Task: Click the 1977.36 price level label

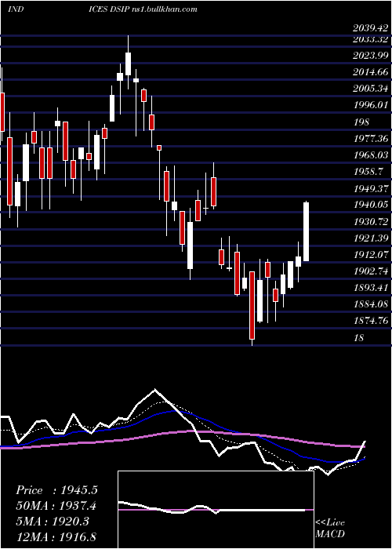Action: coord(371,139)
